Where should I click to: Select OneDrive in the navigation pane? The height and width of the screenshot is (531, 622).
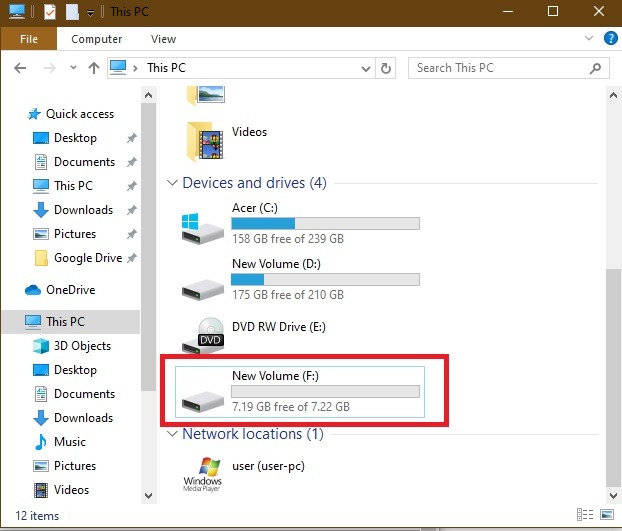click(x=70, y=290)
